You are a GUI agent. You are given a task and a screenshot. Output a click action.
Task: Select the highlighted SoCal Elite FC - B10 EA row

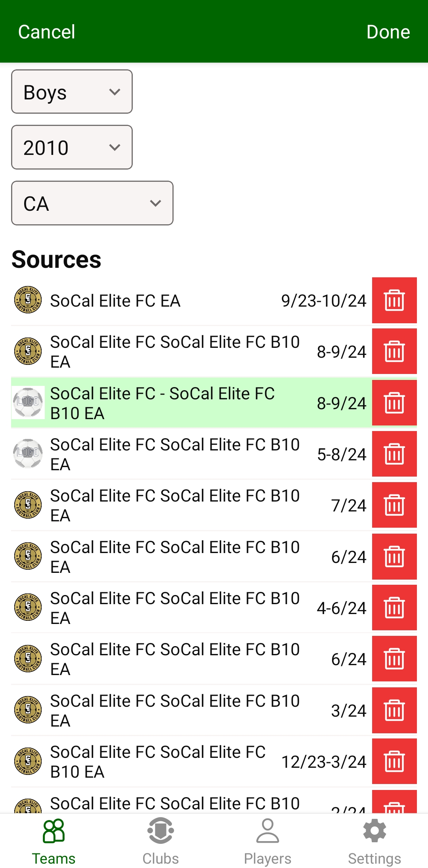[x=178, y=403]
